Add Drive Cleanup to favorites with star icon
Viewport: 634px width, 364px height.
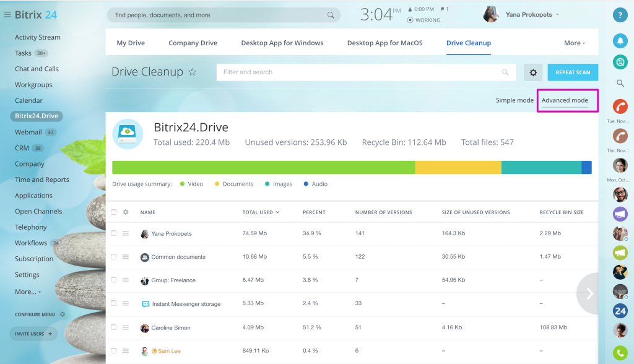(193, 72)
